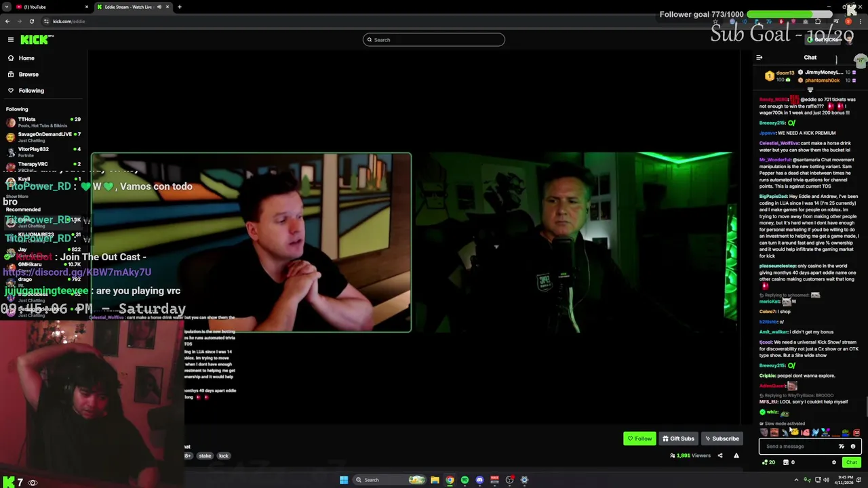Close the YouTube browser tab
This screenshot has height=488, width=868.
pyautogui.click(x=87, y=7)
